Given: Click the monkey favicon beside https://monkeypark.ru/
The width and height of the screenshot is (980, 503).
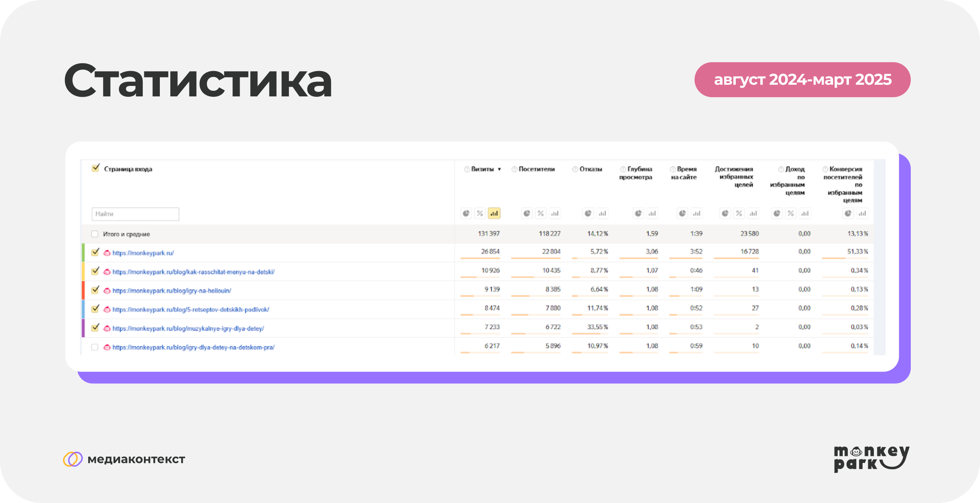Looking at the screenshot, I should pos(107,253).
